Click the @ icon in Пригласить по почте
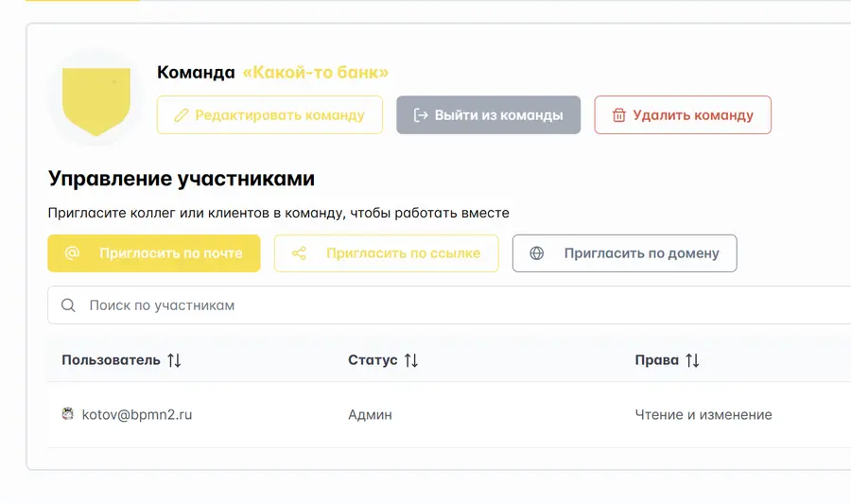The width and height of the screenshot is (851, 504). pyautogui.click(x=72, y=252)
